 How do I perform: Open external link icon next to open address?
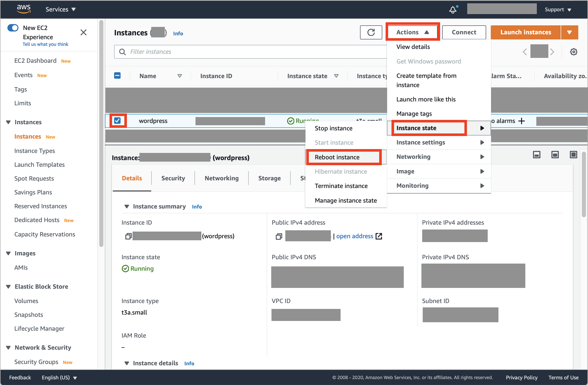(x=379, y=236)
